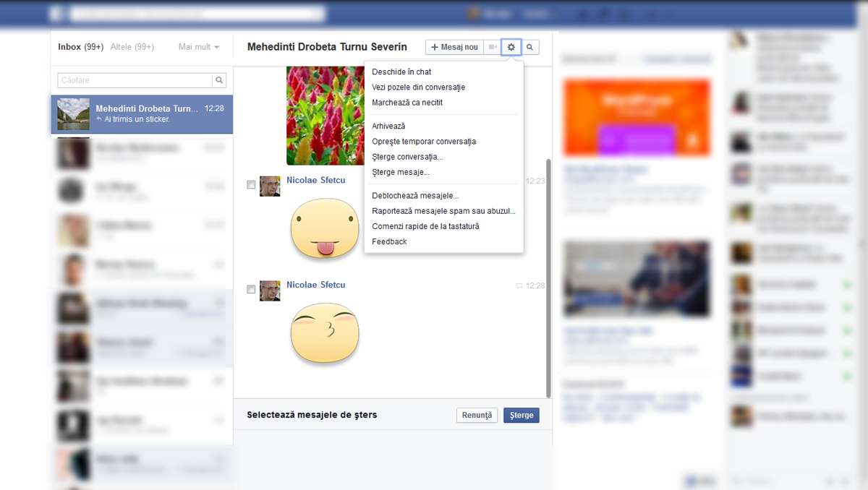Select Raportează mesajele spam sau abuzul...
The width and height of the screenshot is (868, 490).
(x=443, y=211)
